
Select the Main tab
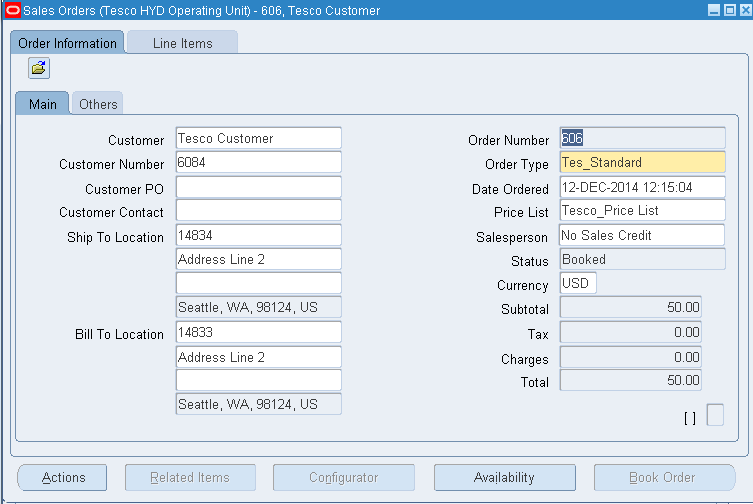(x=43, y=104)
